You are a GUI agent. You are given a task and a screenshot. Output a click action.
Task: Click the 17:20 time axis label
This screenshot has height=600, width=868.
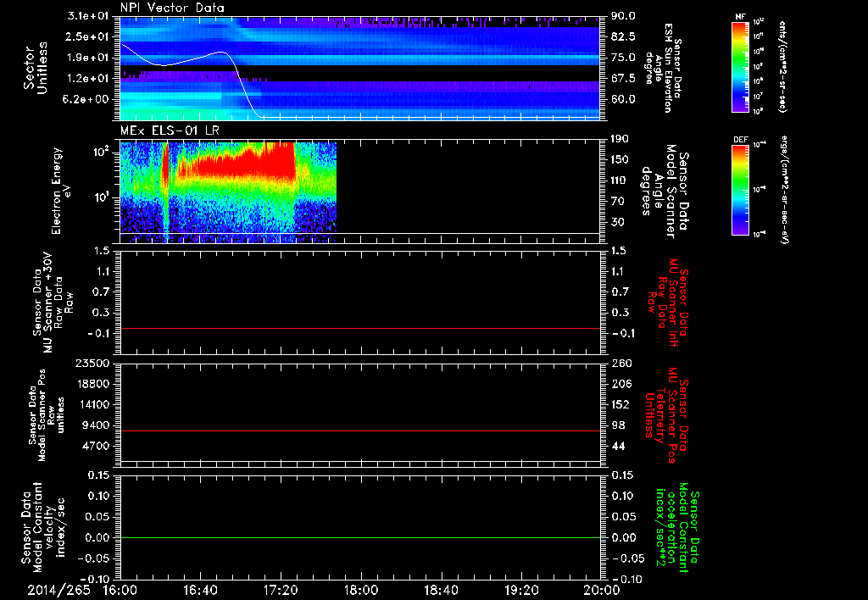[281, 590]
